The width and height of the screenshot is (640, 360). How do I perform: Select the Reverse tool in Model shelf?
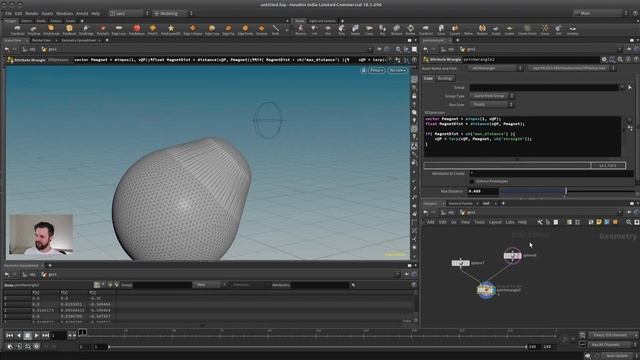tap(482, 29)
